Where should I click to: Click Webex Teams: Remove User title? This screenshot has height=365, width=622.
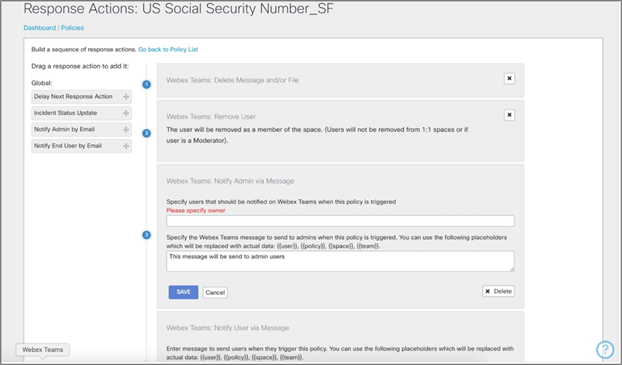pyautogui.click(x=211, y=117)
